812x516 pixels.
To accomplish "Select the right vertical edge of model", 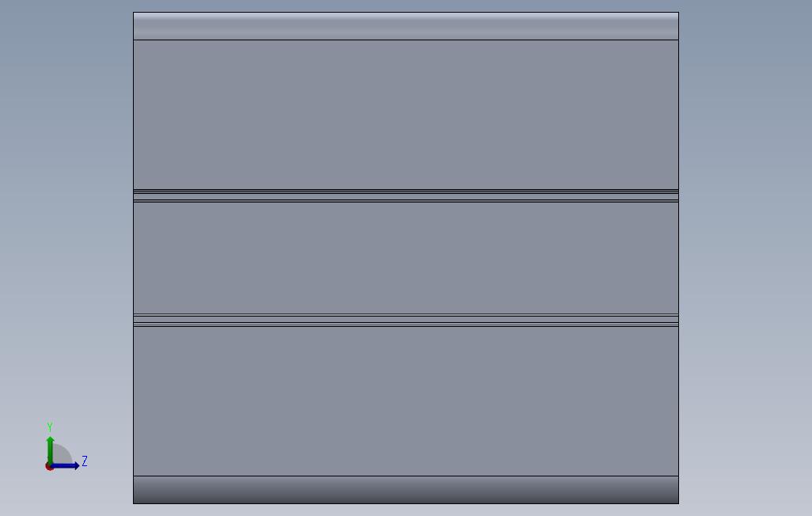I will pos(678,258).
